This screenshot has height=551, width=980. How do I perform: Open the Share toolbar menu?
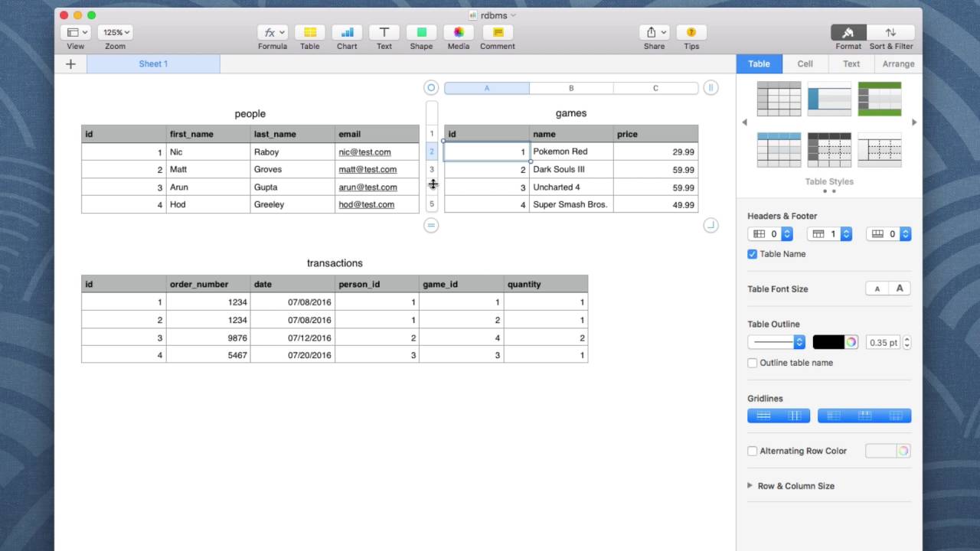[655, 32]
